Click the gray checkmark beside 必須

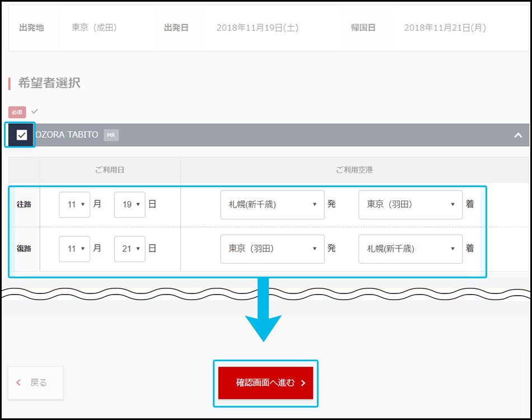(35, 111)
